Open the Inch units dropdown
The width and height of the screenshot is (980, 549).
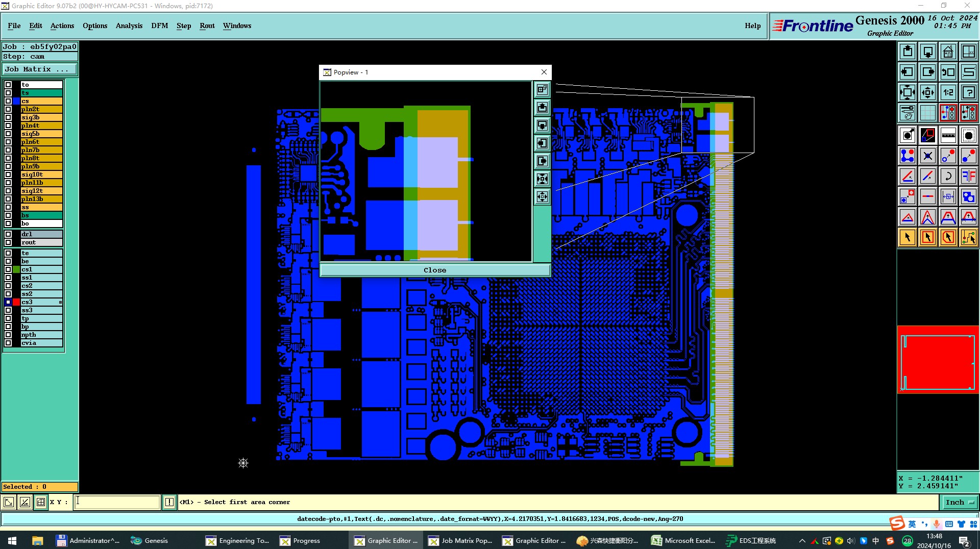point(960,503)
